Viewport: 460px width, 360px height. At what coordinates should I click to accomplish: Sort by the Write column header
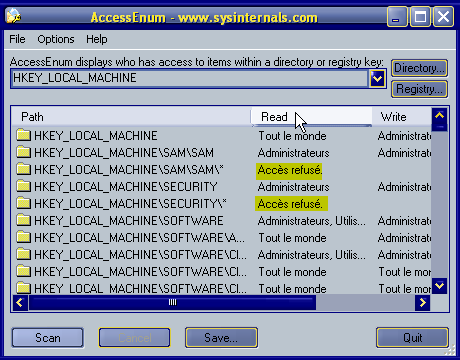(402, 117)
